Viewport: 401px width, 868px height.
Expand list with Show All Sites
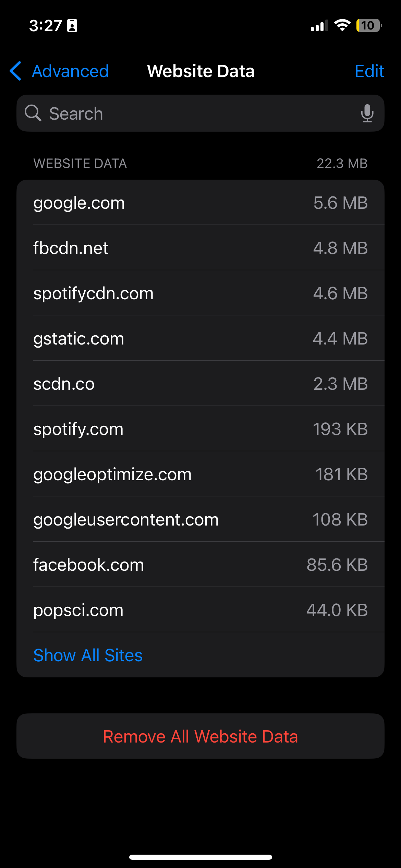pos(88,655)
